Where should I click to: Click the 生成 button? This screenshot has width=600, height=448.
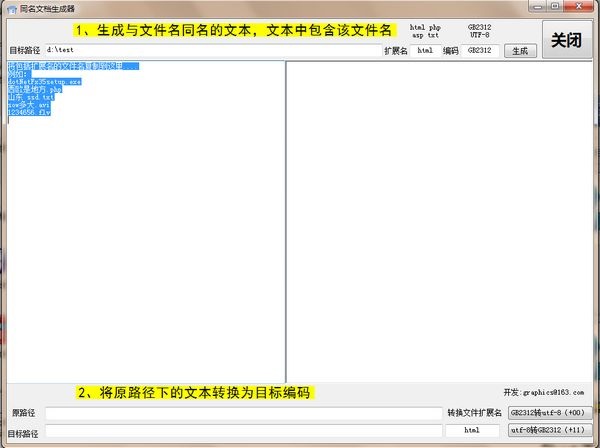tap(520, 51)
